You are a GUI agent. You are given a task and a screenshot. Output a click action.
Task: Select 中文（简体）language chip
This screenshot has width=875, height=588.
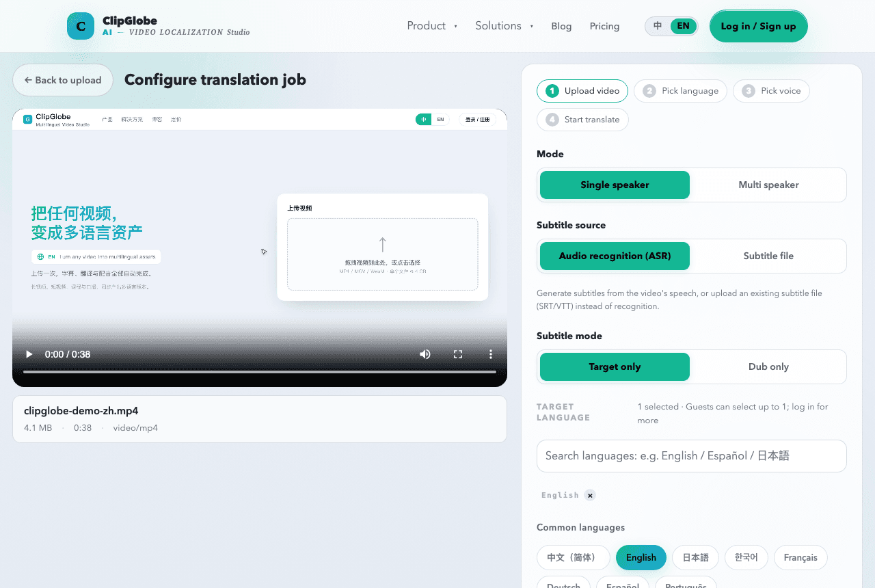(x=573, y=557)
